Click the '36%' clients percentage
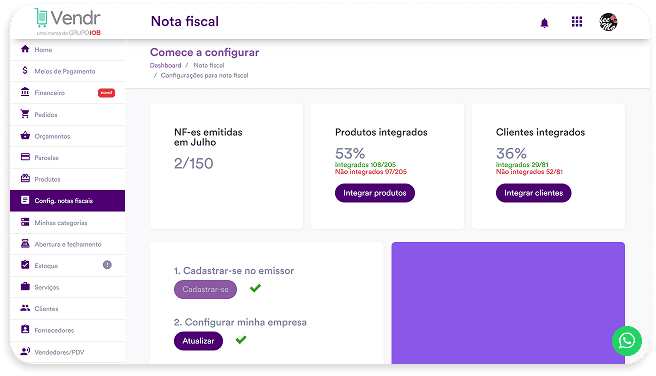 [511, 153]
